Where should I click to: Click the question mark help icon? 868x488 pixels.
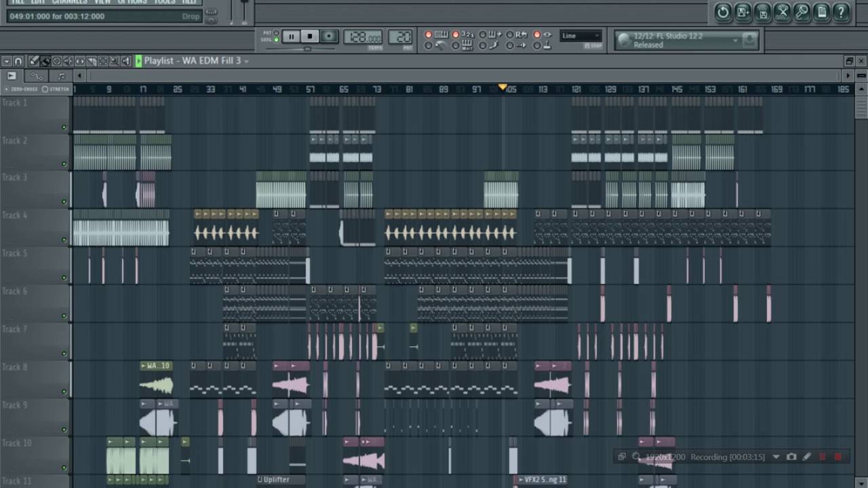pyautogui.click(x=842, y=11)
